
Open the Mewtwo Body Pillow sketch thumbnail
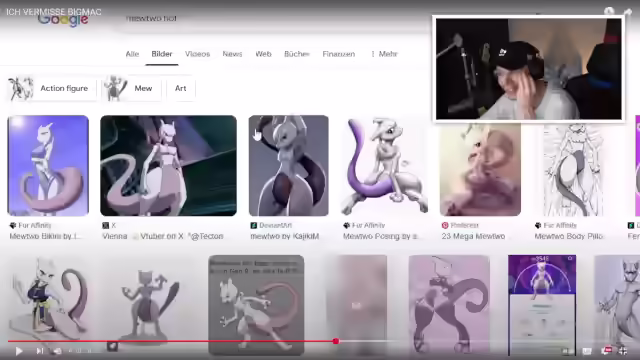click(x=573, y=168)
